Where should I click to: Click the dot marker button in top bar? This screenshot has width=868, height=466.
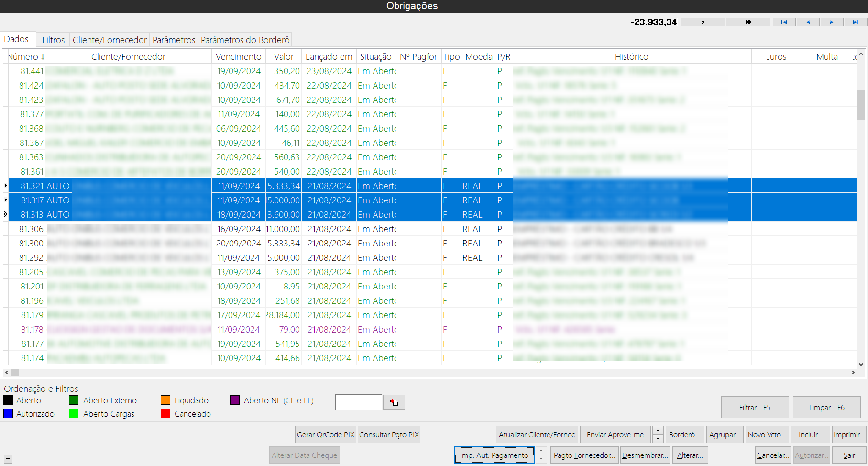tap(748, 22)
